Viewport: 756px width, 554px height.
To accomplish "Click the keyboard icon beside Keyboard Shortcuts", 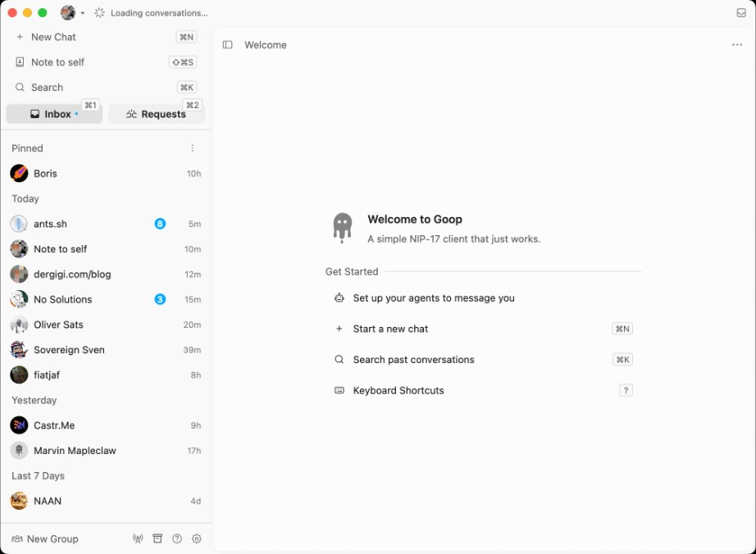I will coord(339,390).
